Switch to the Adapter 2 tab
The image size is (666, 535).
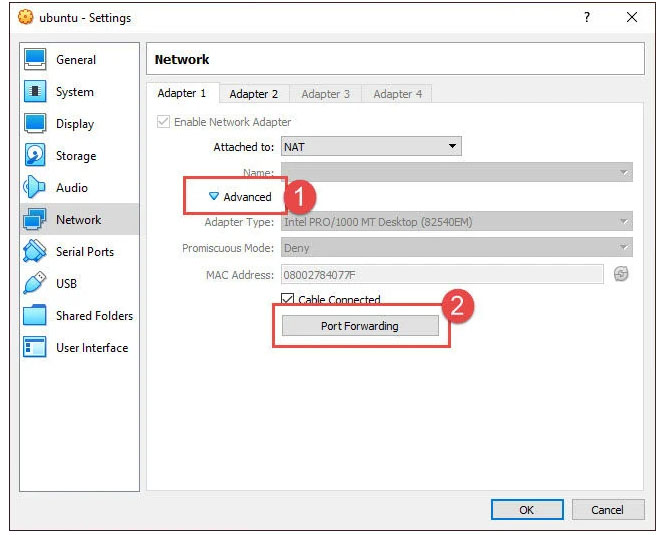[x=254, y=94]
